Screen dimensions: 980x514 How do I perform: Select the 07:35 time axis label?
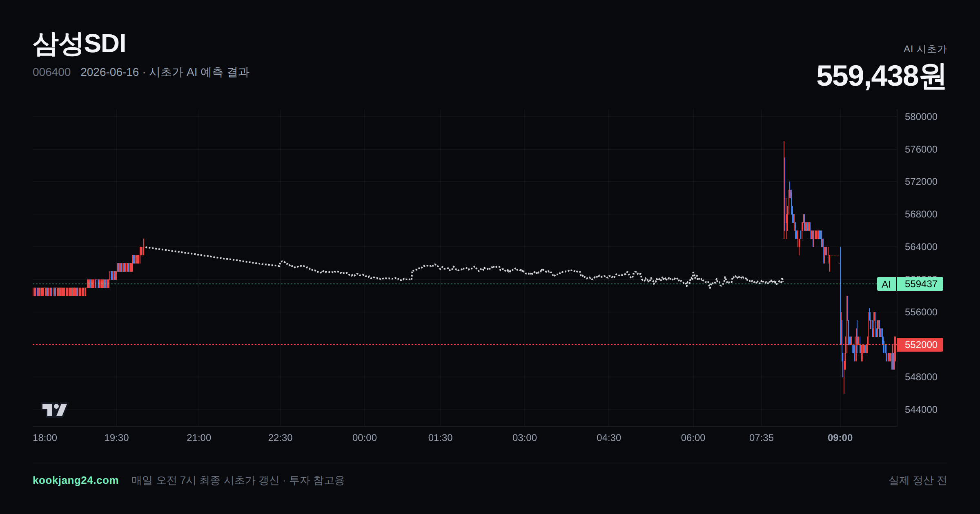pyautogui.click(x=761, y=438)
